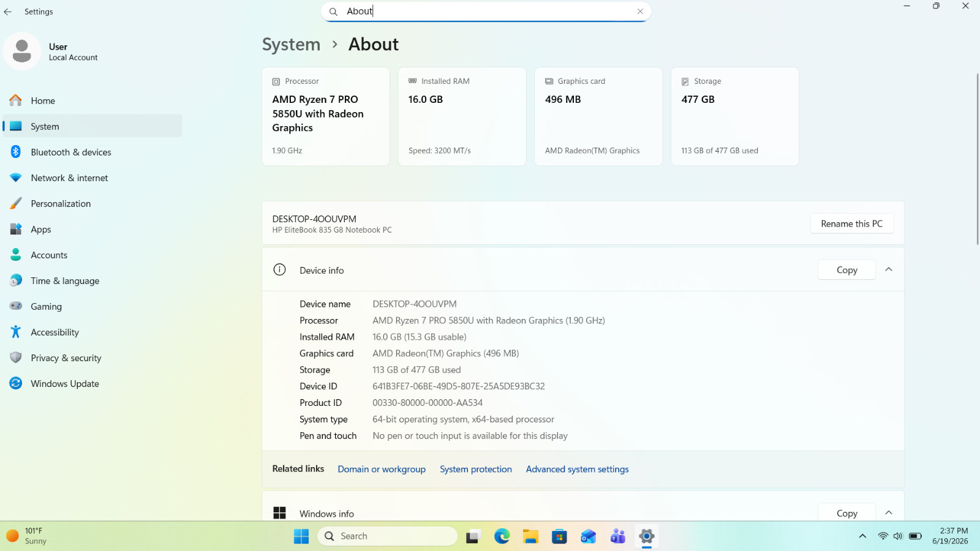Copy the Windows info details
The image size is (980, 551).
click(846, 513)
